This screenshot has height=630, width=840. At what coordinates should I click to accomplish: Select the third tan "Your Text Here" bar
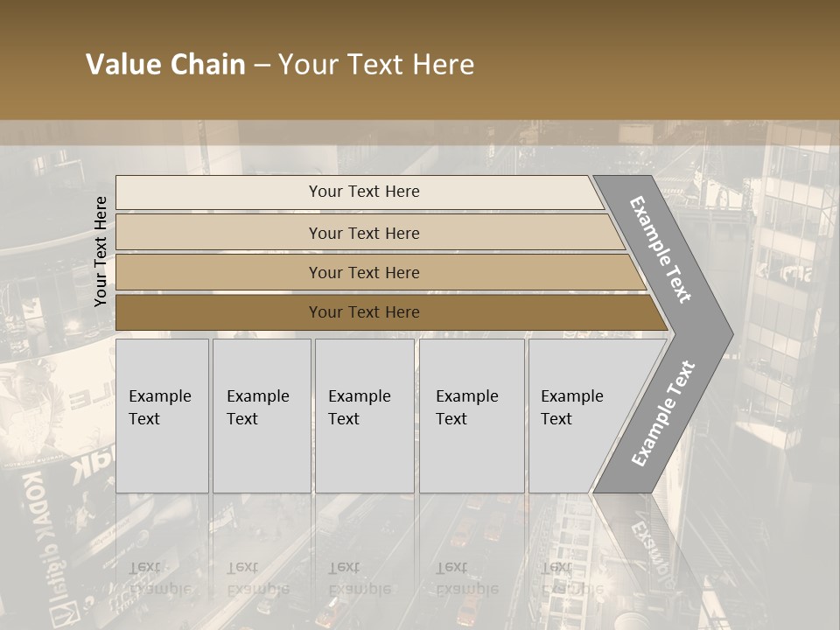(x=363, y=272)
